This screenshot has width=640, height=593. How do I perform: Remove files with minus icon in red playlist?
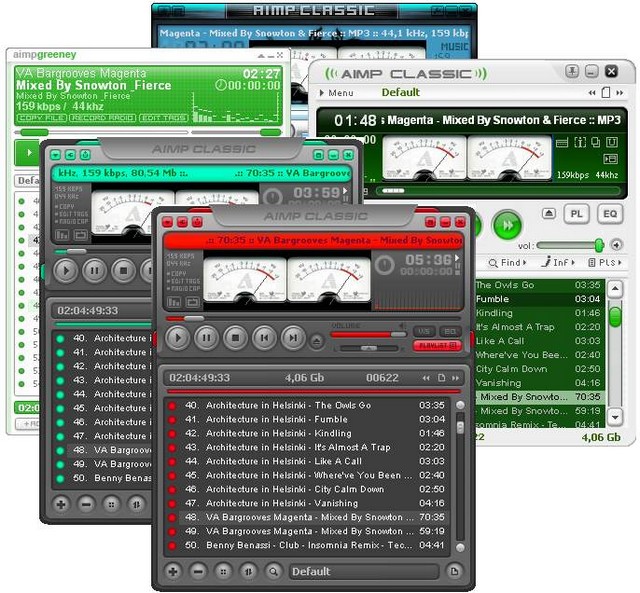(198, 572)
